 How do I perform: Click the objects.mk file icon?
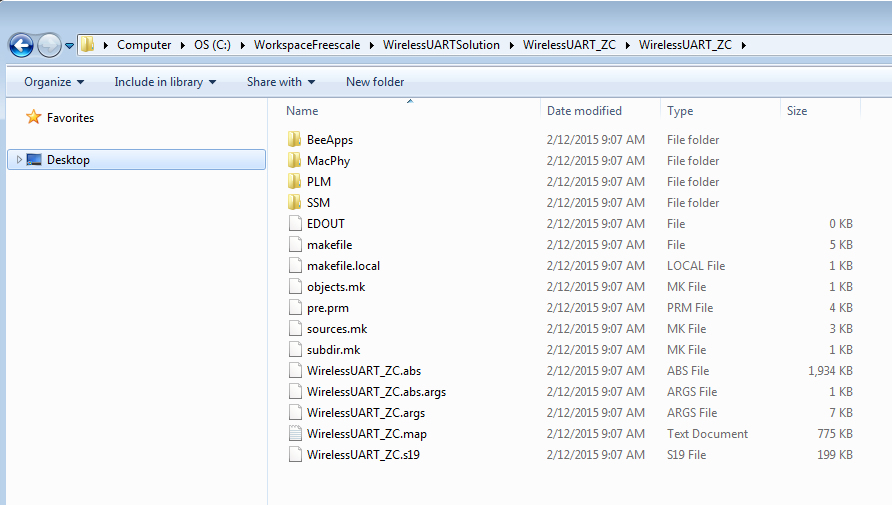[295, 287]
